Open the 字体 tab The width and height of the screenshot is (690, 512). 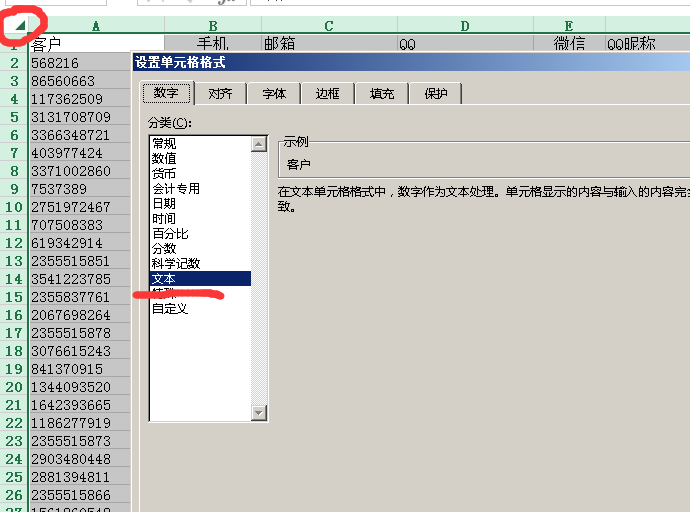click(x=274, y=93)
